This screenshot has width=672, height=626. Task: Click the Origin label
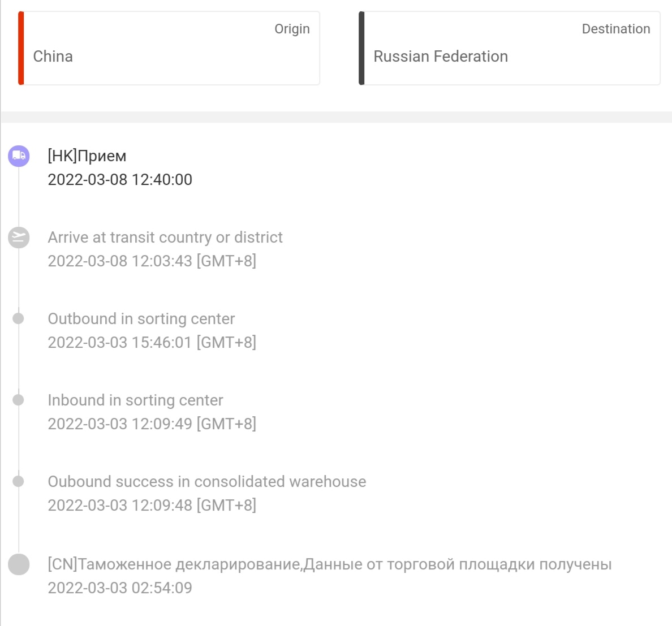292,29
